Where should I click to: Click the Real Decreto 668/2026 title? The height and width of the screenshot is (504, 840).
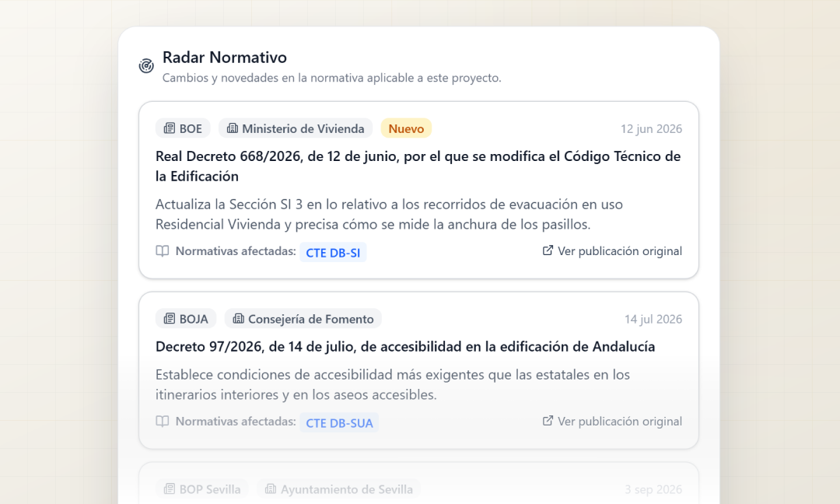tap(418, 166)
